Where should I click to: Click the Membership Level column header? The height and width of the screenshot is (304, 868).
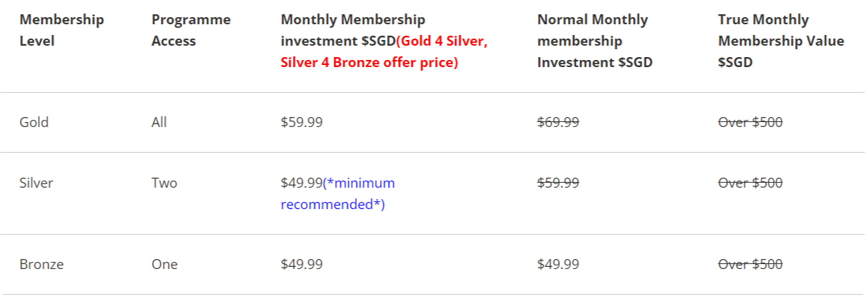(x=61, y=30)
